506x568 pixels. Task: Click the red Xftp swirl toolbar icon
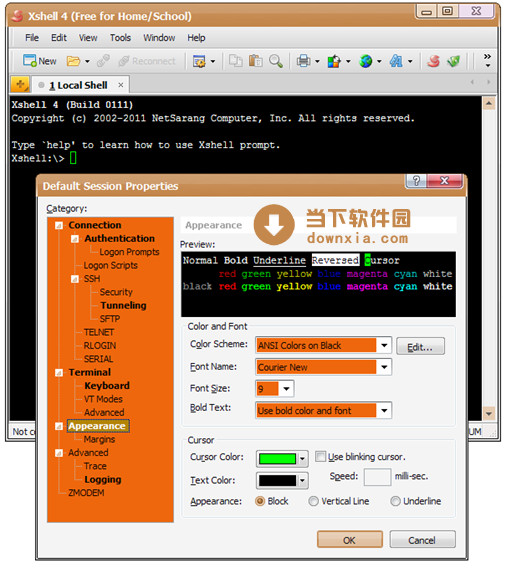tap(433, 61)
